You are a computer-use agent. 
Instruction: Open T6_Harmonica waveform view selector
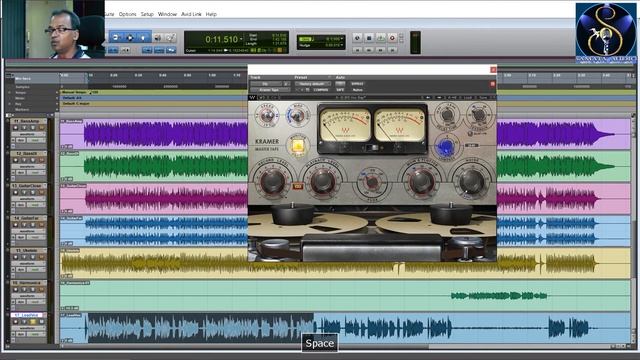point(28,296)
